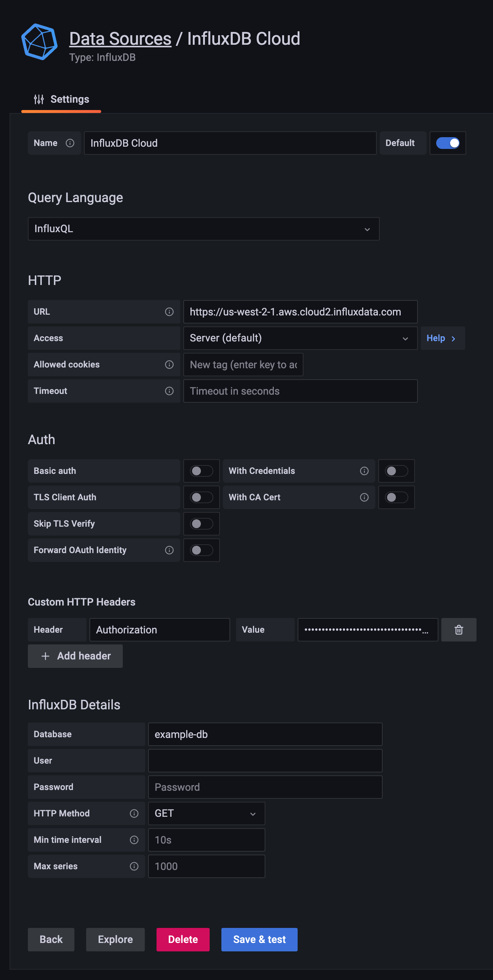Viewport: 493px width, 980px height.
Task: Focus the Database example-db field
Action: point(265,734)
